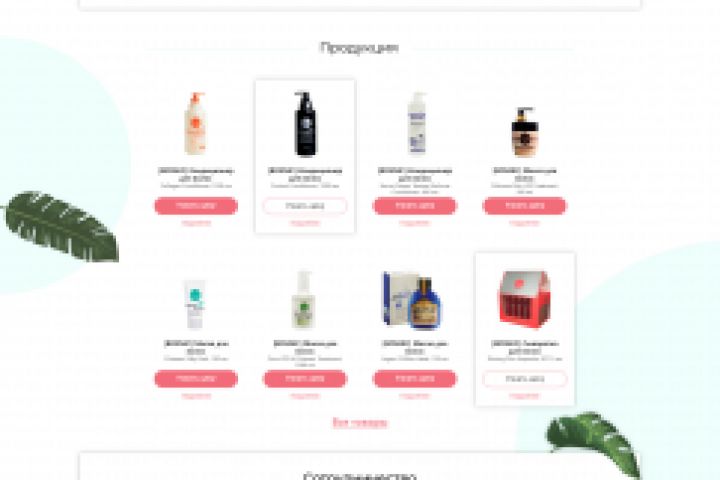The image size is (720, 480).
Task: Click outlined button under black pump bottle
Action: (305, 206)
